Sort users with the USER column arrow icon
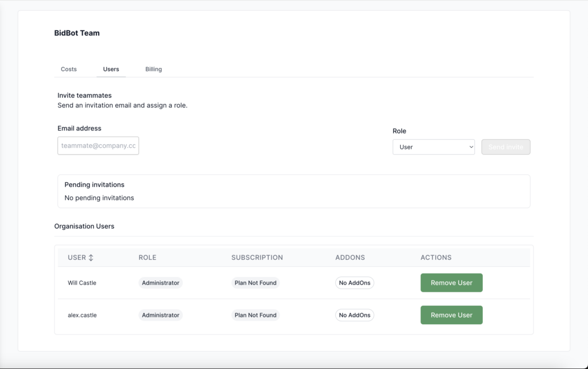The height and width of the screenshot is (369, 588). coord(91,257)
